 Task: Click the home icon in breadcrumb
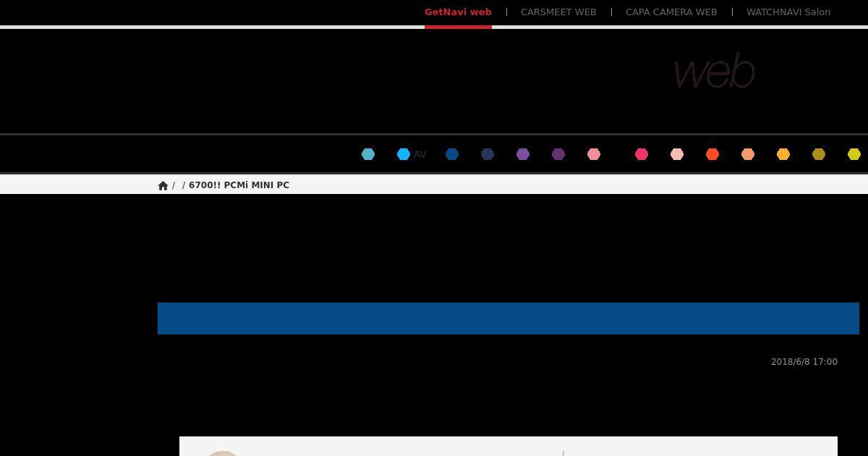tap(163, 185)
